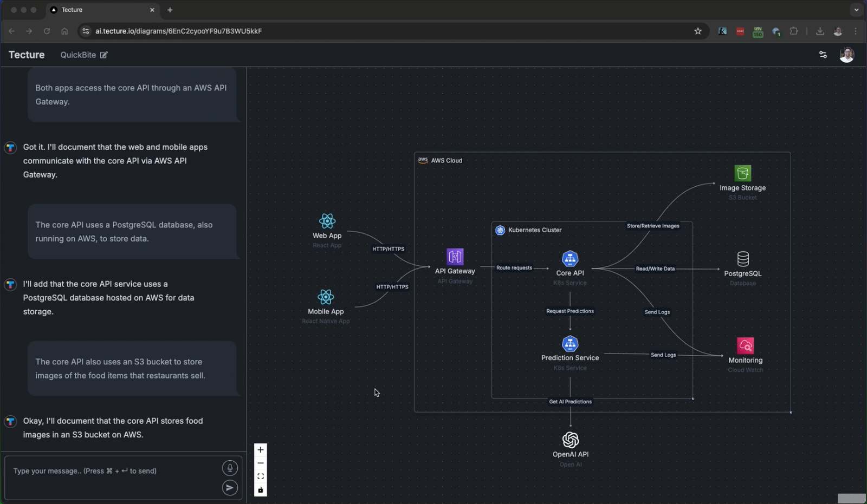Open the user profile avatar menu

pos(847,55)
